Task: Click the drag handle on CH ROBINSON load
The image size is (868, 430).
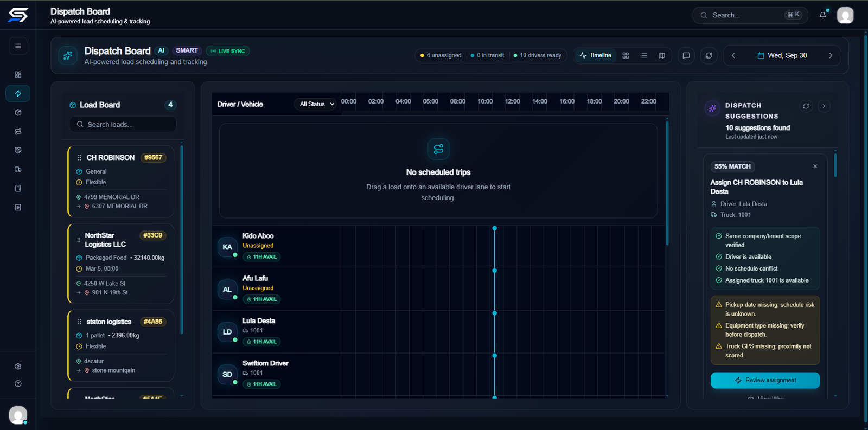Action: (79, 158)
